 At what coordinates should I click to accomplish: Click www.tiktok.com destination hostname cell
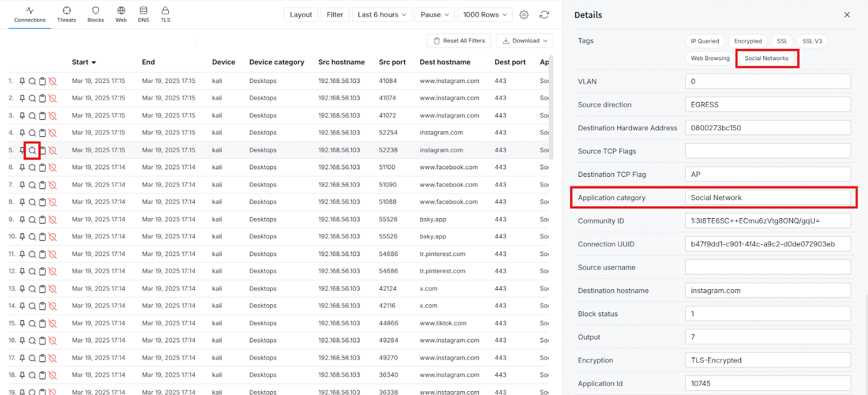coord(443,323)
